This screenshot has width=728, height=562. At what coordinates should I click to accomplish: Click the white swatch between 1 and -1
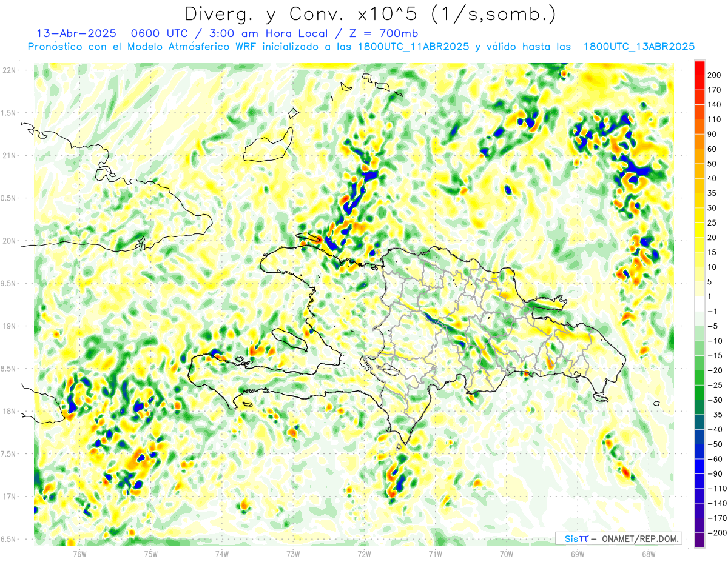point(699,304)
